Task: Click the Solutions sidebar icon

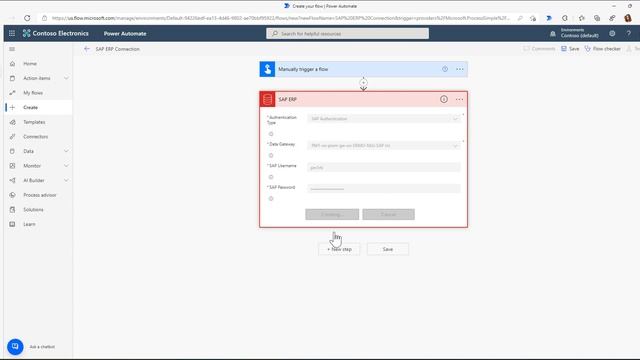Action: click(12, 209)
